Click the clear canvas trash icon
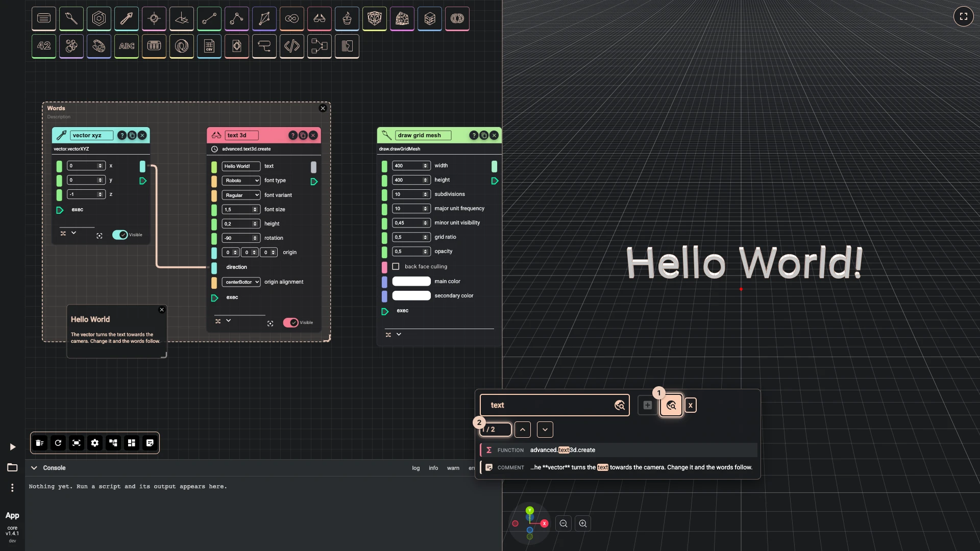Image resolution: width=980 pixels, height=551 pixels. tap(40, 443)
